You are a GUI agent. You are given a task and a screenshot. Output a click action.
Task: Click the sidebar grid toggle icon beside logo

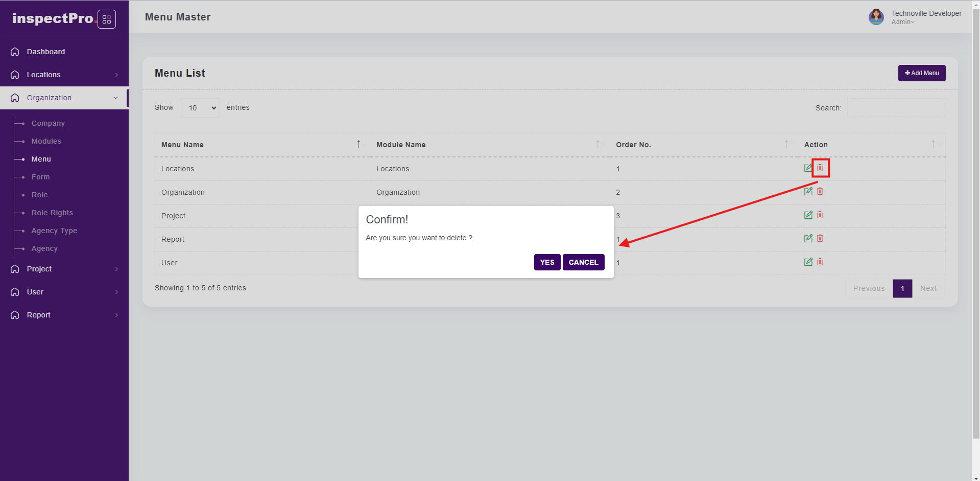[106, 19]
